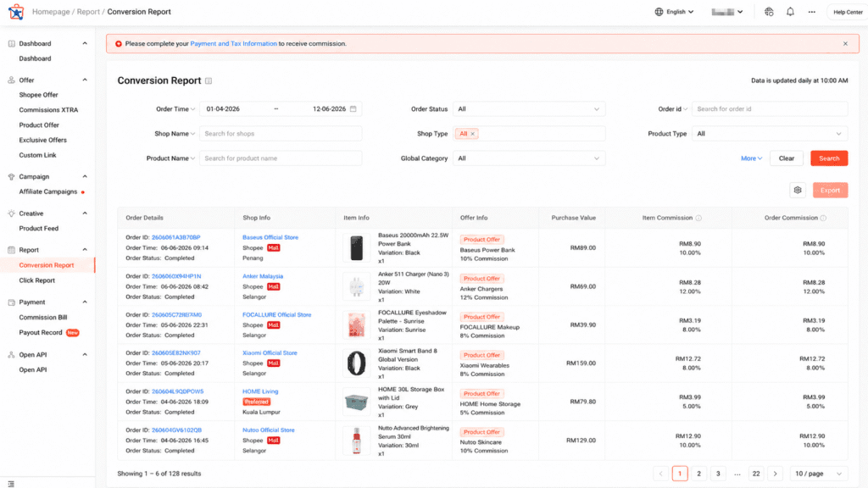Viewport: 868px width, 488px height.
Task: Open the calendar icon in Order Time field
Action: pyautogui.click(x=353, y=109)
